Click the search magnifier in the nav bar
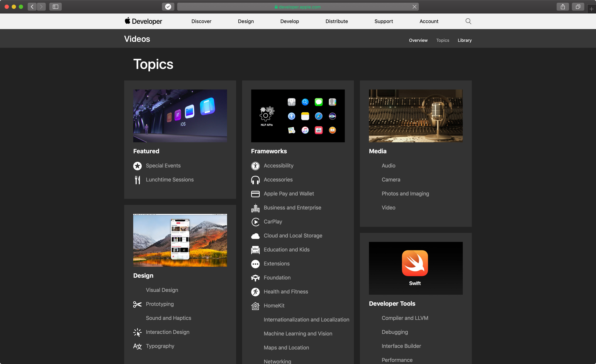The height and width of the screenshot is (364, 596). click(468, 21)
